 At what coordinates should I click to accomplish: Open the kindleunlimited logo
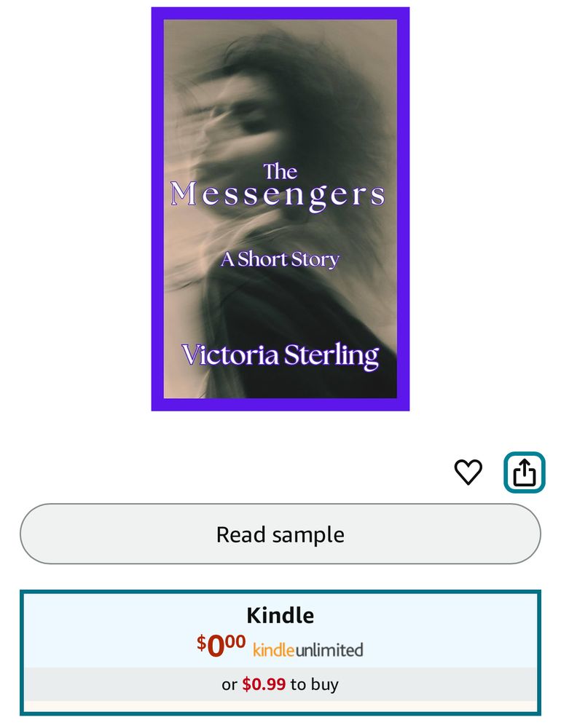(307, 649)
